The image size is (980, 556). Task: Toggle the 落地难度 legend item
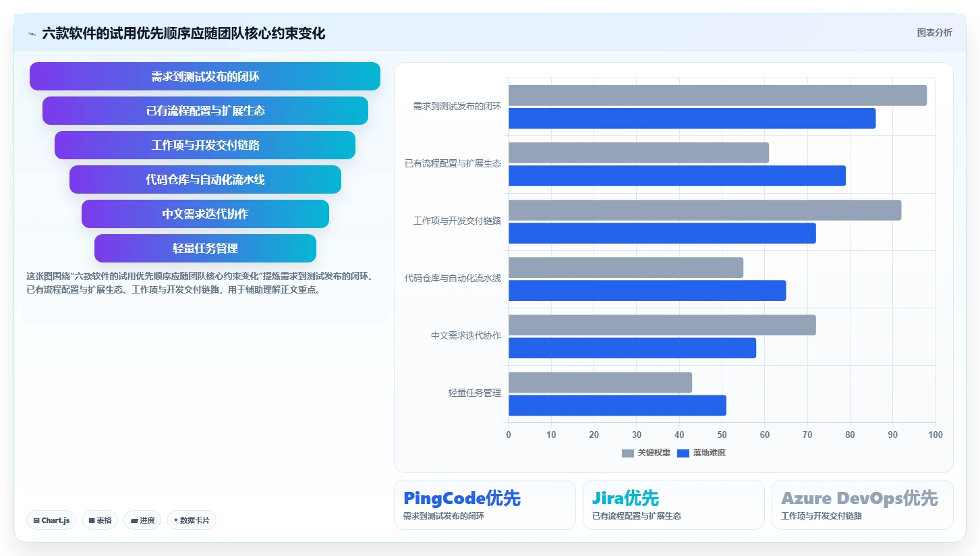[x=701, y=453]
